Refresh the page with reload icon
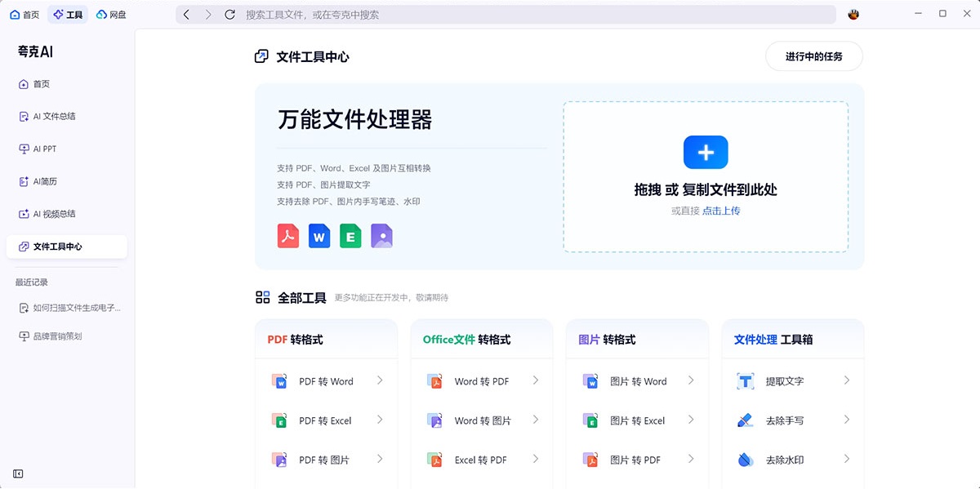Screen dimensions: 980x489 [229, 15]
